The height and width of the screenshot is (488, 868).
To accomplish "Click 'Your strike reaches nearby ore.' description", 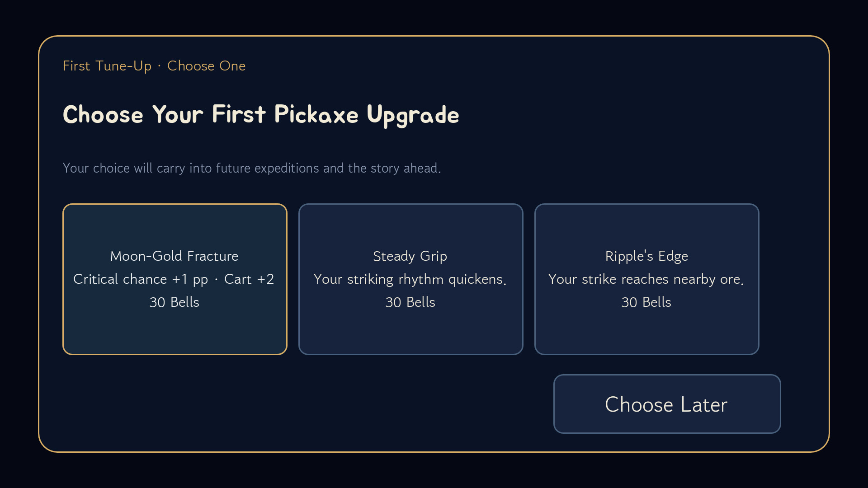I will pyautogui.click(x=646, y=279).
